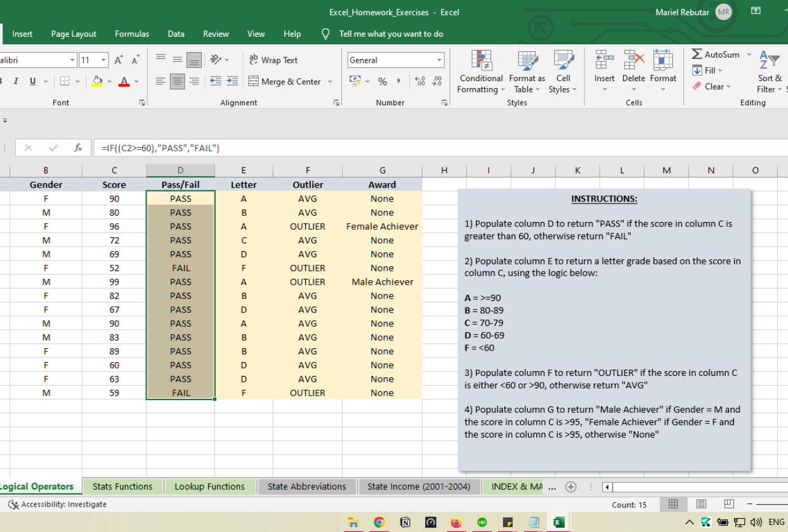Click the Delete cells button

point(633,72)
